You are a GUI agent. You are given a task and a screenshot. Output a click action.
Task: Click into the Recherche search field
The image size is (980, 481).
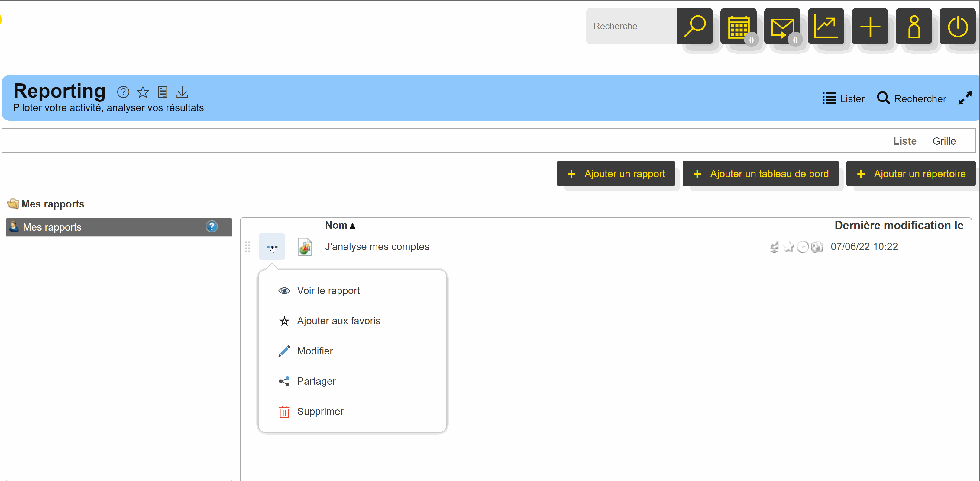[631, 26]
